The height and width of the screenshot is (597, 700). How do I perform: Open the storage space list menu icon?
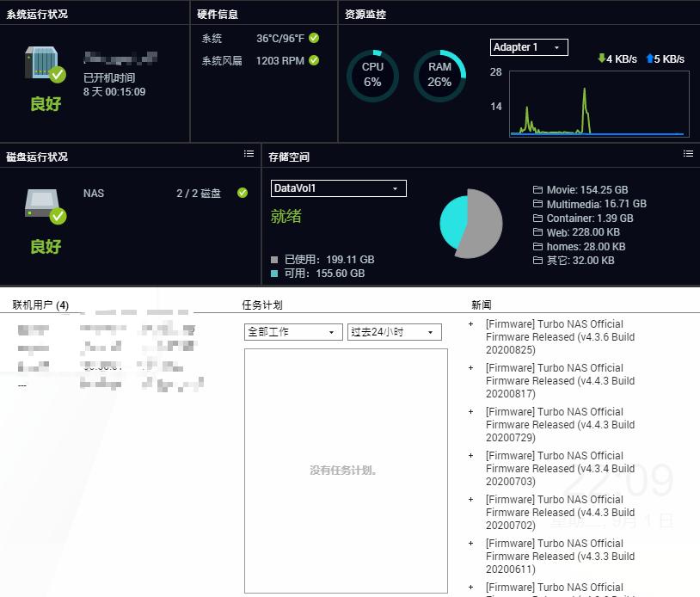click(688, 154)
